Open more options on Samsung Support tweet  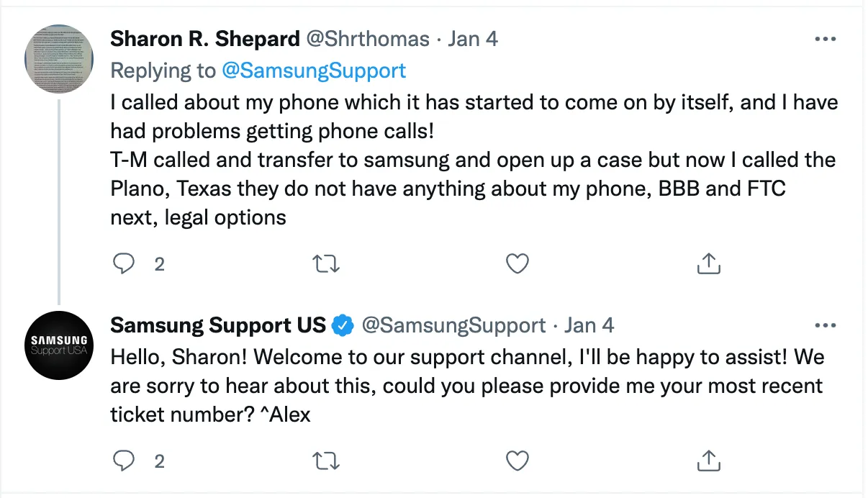(825, 325)
